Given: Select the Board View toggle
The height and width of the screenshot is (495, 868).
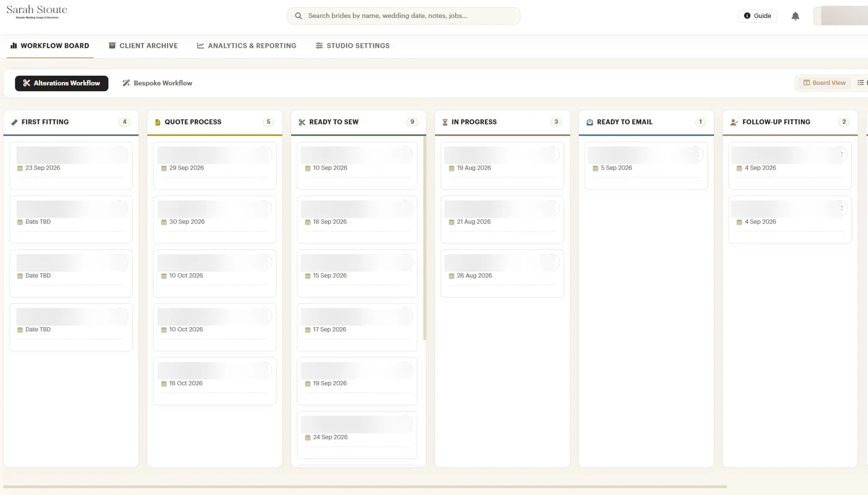Looking at the screenshot, I should coord(825,83).
